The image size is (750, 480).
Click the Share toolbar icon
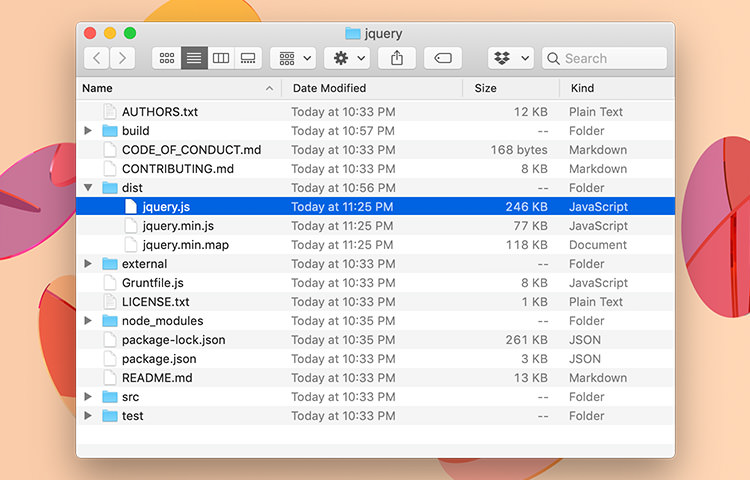pos(397,58)
